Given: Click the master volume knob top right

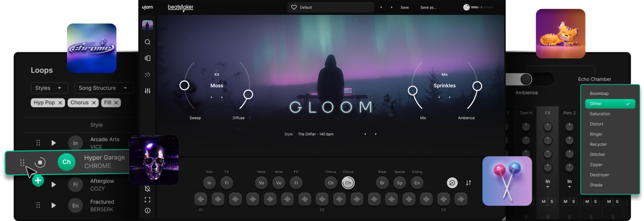Looking at the screenshot, I should [x=467, y=7].
